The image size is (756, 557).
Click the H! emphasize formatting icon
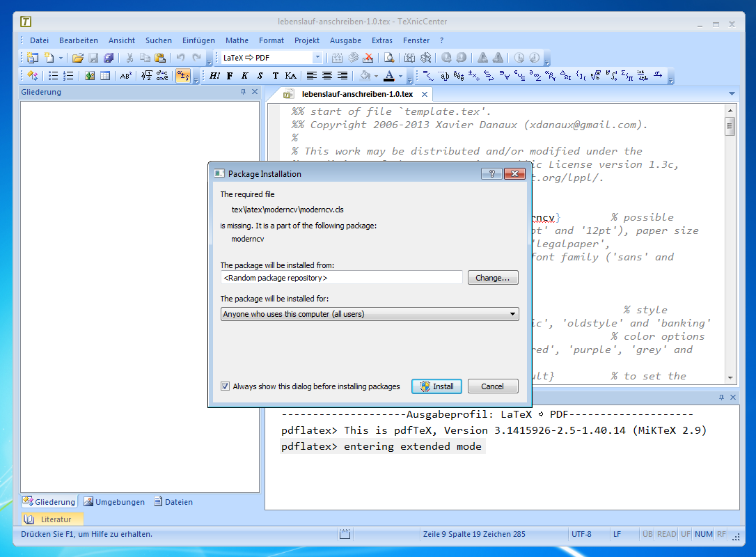click(x=214, y=76)
